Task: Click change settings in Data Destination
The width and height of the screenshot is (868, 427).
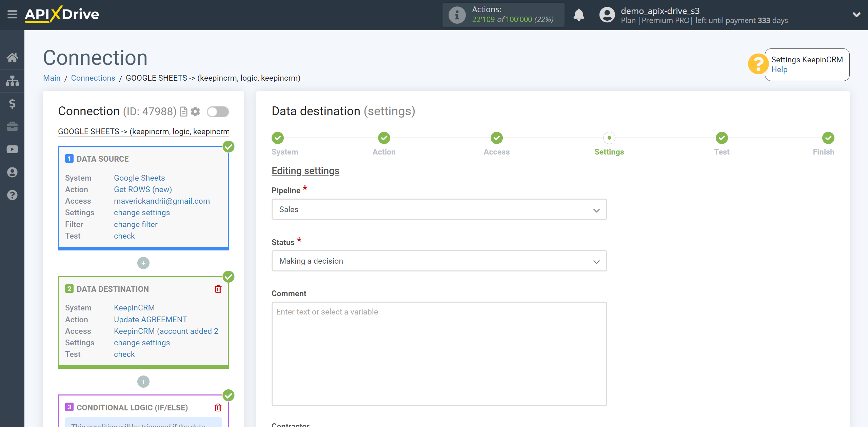Action: pyautogui.click(x=142, y=343)
